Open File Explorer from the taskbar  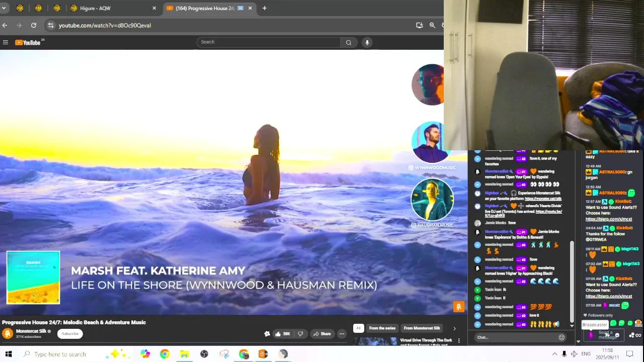point(184,354)
